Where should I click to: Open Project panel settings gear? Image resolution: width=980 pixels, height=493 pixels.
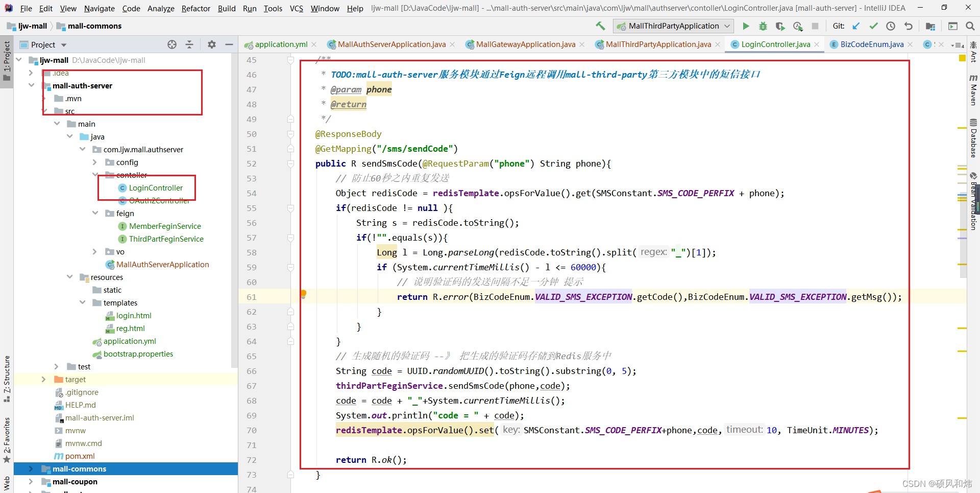[x=212, y=44]
